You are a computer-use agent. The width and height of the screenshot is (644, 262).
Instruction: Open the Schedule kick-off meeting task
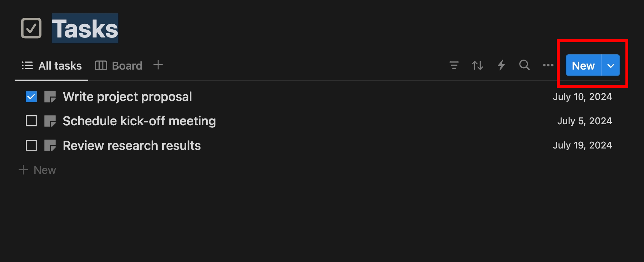tap(139, 121)
